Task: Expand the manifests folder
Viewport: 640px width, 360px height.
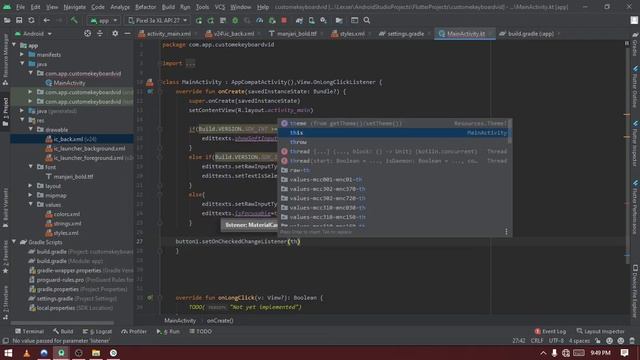Action: point(22,54)
